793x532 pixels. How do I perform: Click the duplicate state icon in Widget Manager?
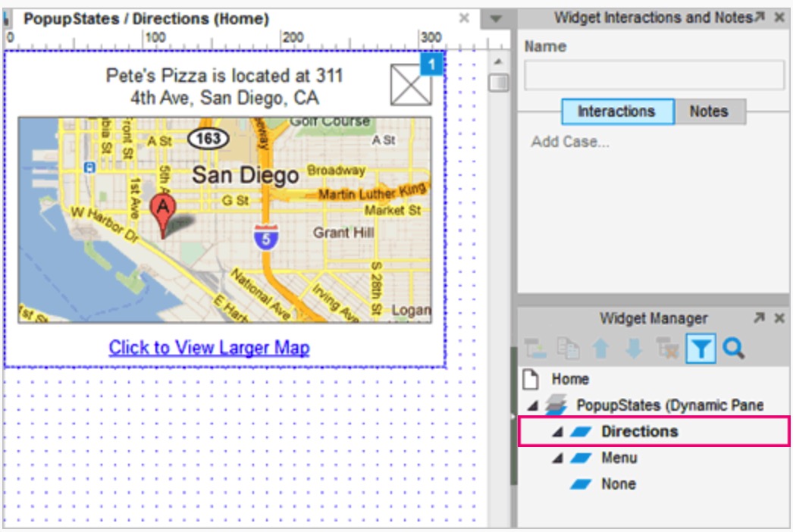coord(568,349)
